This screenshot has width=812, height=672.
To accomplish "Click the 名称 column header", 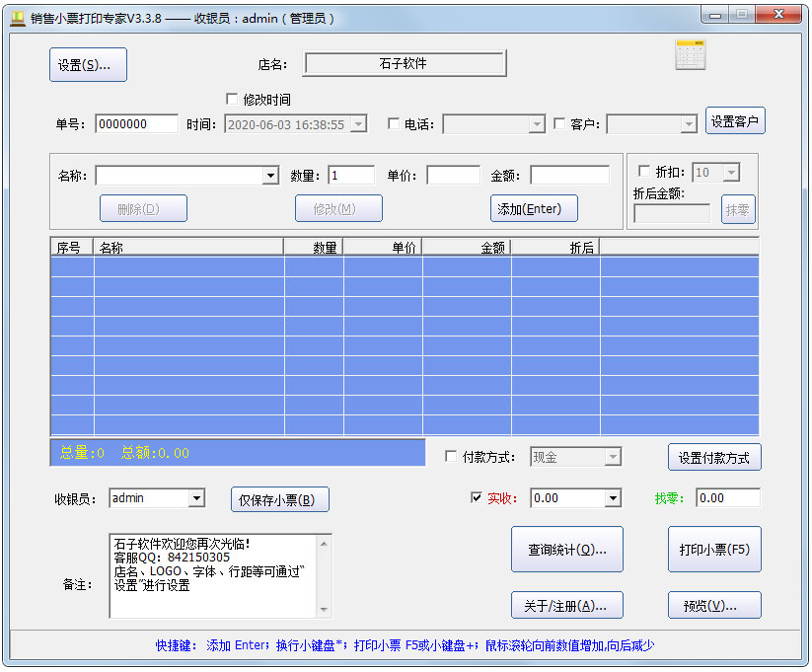I will tap(187, 248).
